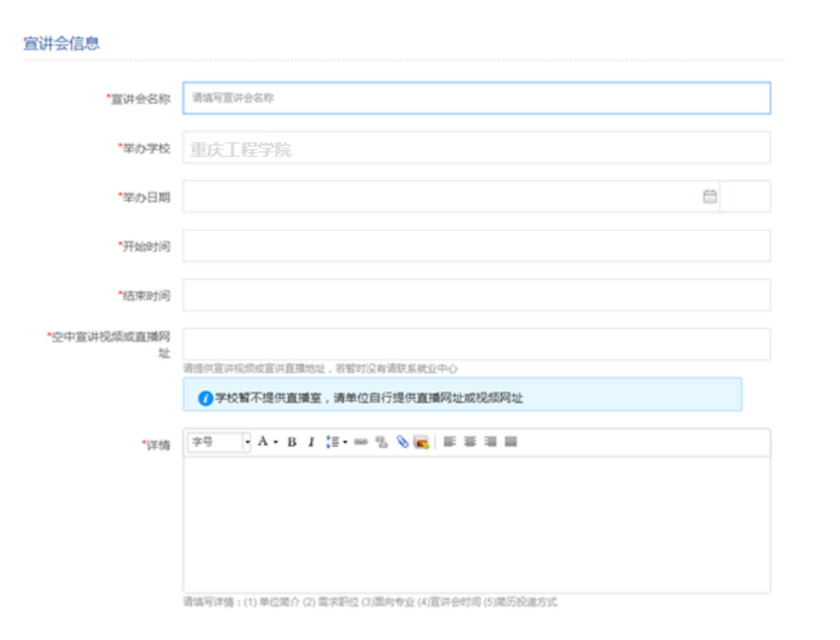The width and height of the screenshot is (840, 640).
Task: Open the 字号 font size dropdown
Action: 219,442
